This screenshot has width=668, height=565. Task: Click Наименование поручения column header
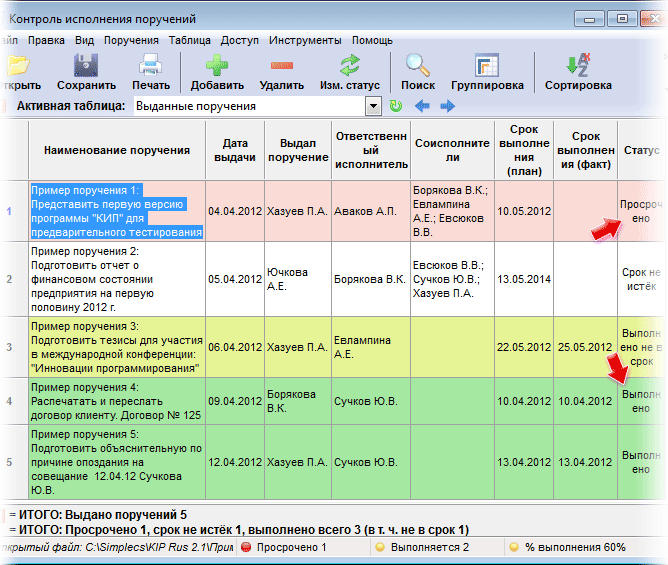click(x=117, y=150)
